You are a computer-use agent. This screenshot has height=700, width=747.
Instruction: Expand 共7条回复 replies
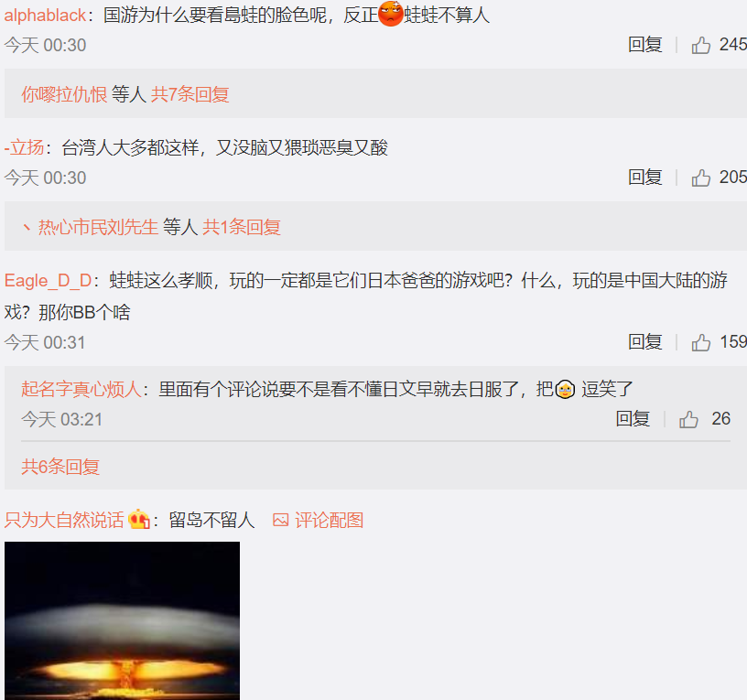point(190,94)
